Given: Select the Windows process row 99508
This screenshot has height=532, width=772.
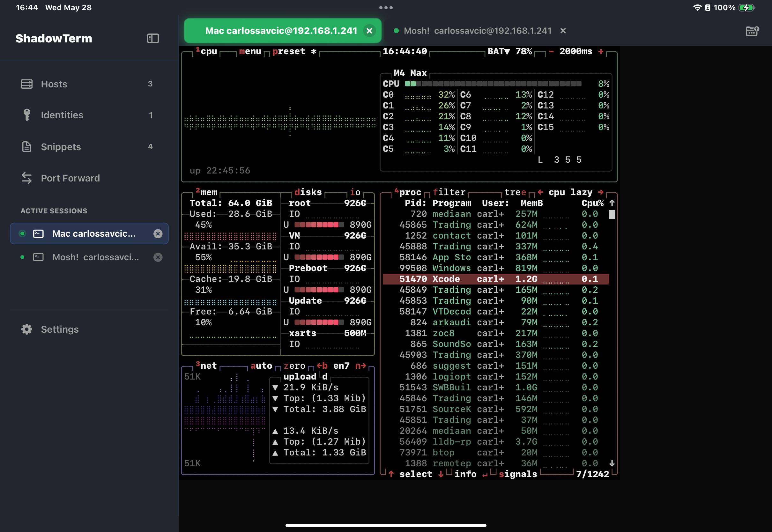Looking at the screenshot, I should [496, 268].
